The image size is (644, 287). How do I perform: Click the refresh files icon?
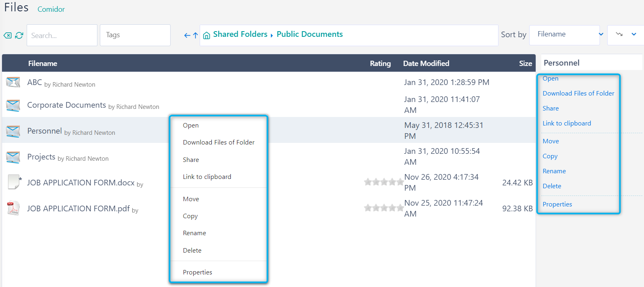coord(19,36)
